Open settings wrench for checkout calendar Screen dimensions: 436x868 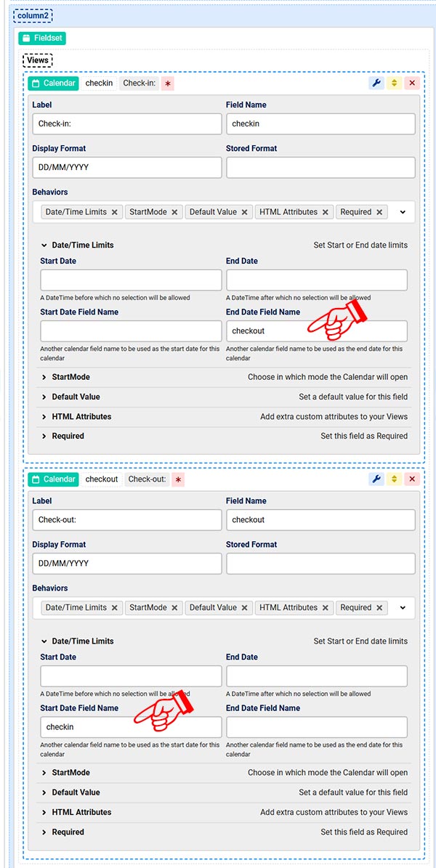(376, 479)
